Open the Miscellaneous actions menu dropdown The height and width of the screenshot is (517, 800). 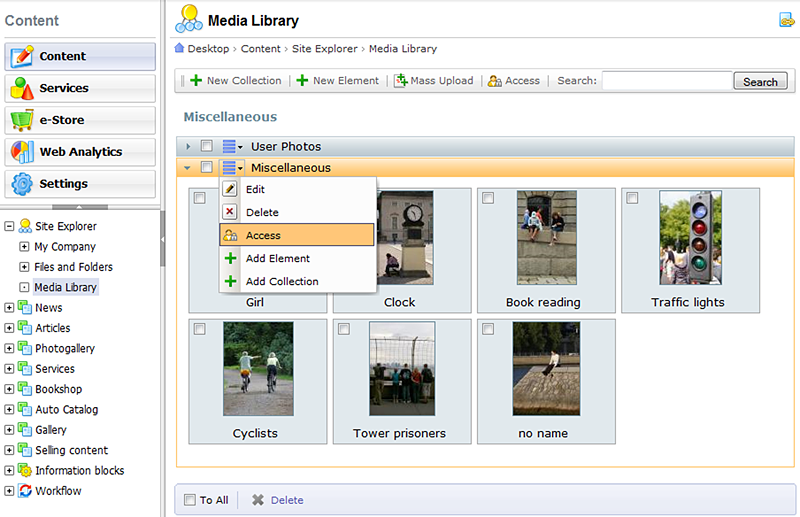(x=233, y=168)
